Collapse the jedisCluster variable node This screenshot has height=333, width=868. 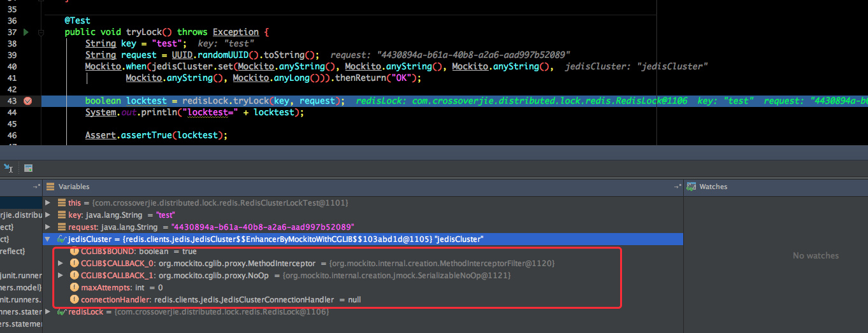(48, 239)
